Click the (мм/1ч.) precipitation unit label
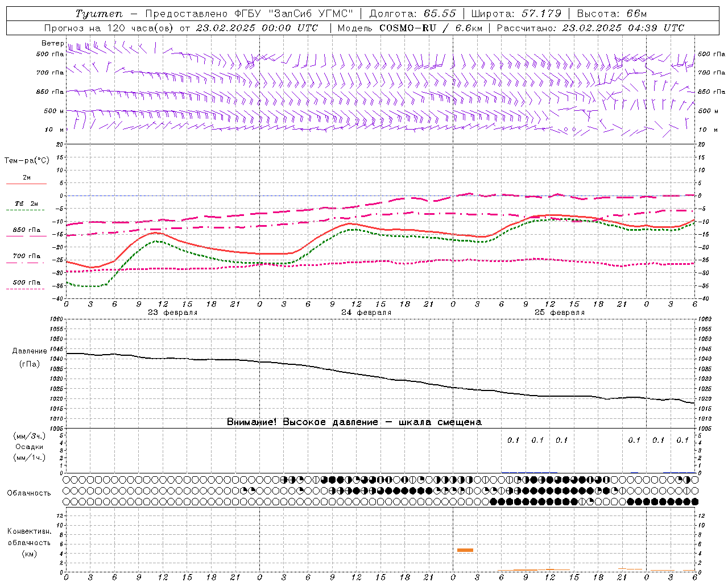The width and height of the screenshot is (728, 582). [30, 458]
